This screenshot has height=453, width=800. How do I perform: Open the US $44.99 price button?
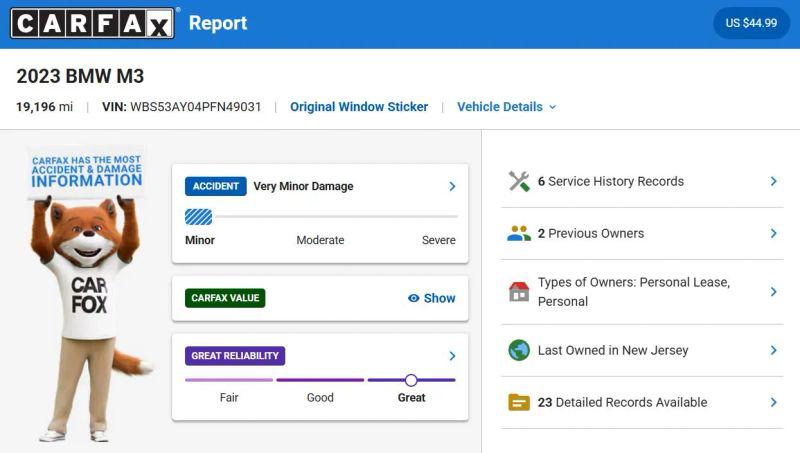pos(751,23)
